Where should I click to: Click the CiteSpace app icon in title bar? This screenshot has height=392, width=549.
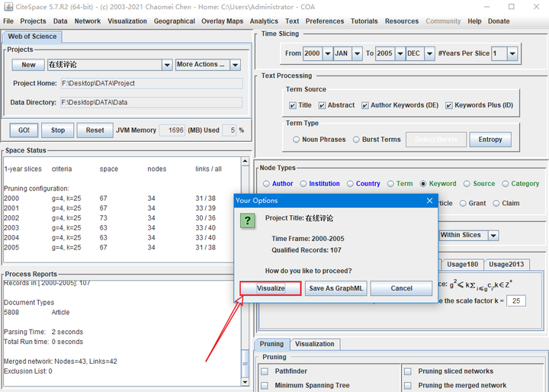click(8, 7)
